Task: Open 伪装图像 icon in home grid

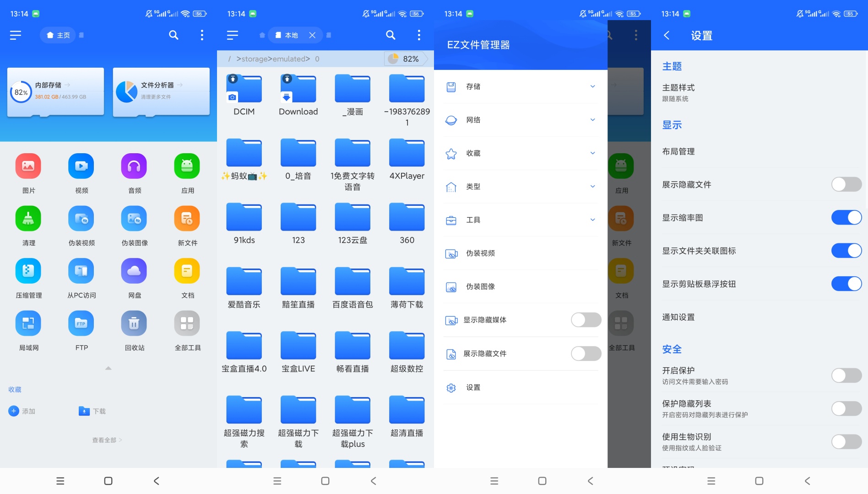Action: (x=134, y=218)
